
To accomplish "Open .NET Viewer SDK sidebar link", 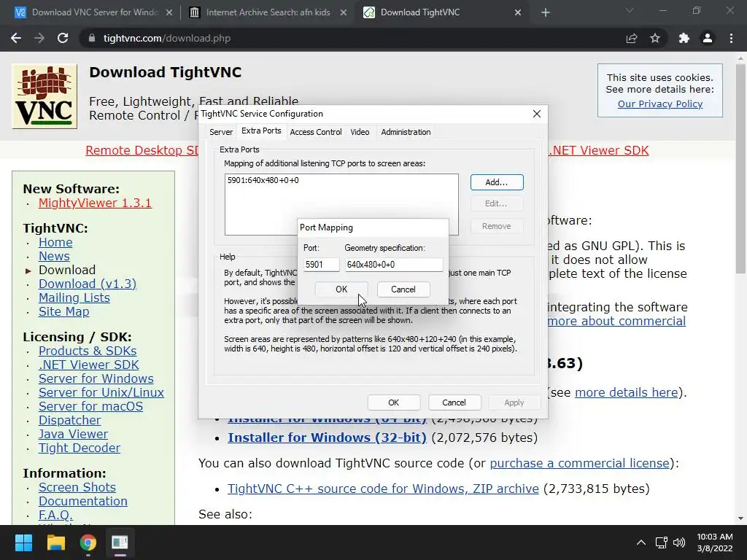I will click(88, 365).
